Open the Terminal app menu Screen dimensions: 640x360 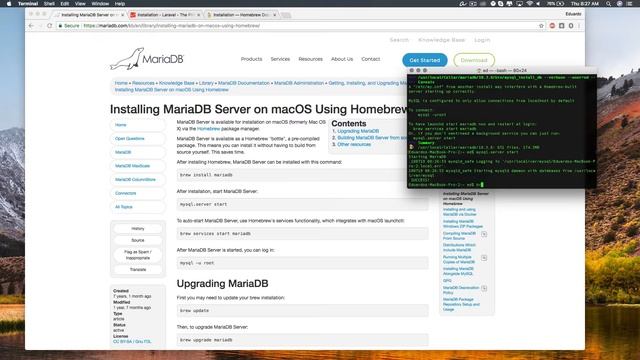coord(28,4)
